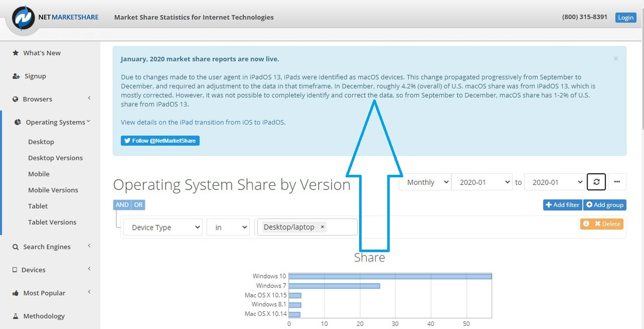644x329 pixels.
Task: Open the iPad transition details link
Action: pos(203,122)
